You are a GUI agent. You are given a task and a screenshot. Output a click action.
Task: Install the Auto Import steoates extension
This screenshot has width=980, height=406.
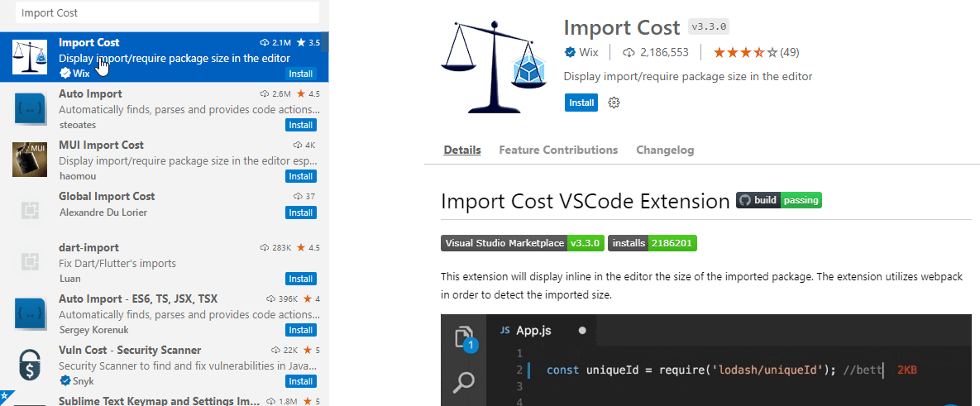(301, 125)
